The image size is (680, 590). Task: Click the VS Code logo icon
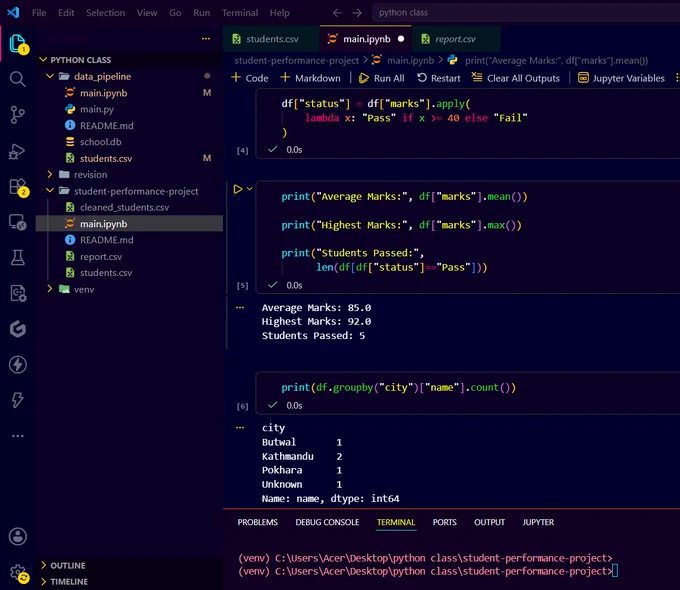coord(13,13)
